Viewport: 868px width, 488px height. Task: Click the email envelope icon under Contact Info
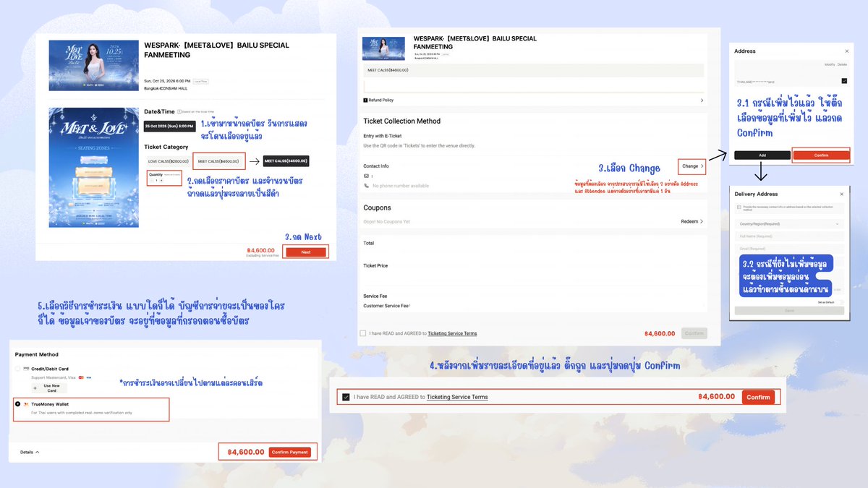coord(366,176)
